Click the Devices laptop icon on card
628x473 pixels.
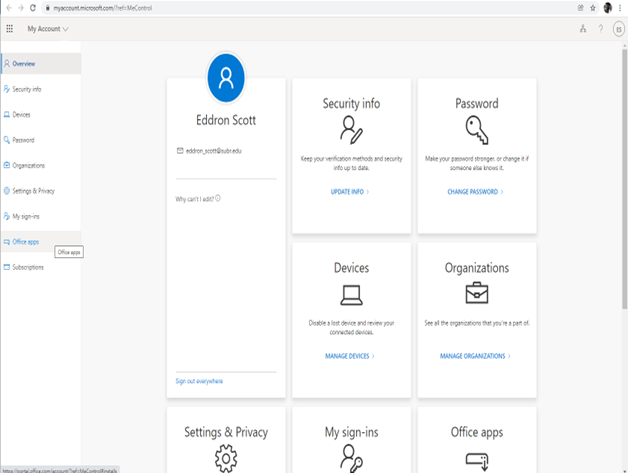351,295
